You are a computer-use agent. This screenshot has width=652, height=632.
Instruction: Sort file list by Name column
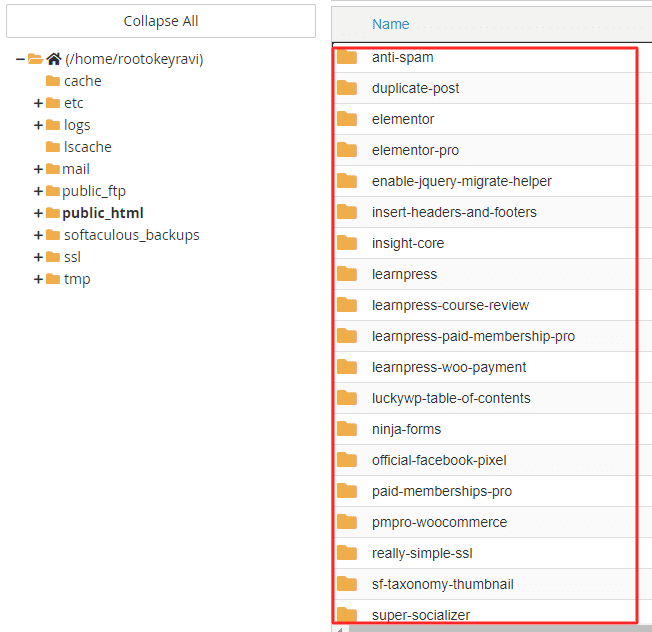[390, 24]
